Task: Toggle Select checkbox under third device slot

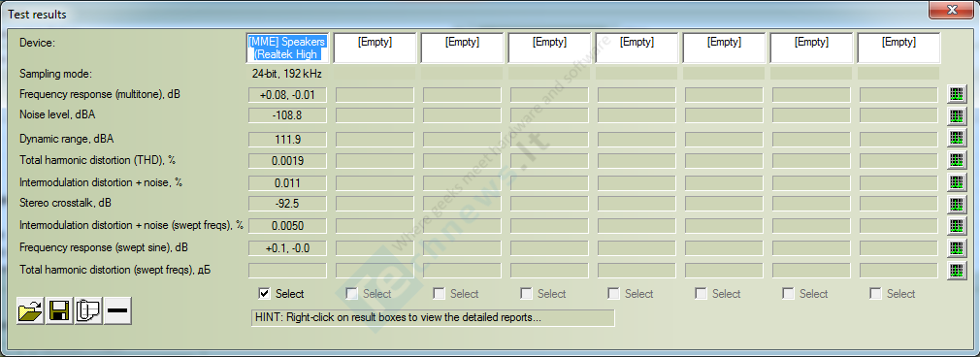Action: click(439, 293)
